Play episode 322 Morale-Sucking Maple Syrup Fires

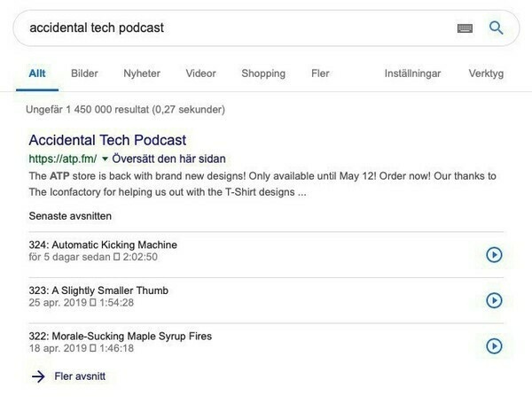(494, 345)
